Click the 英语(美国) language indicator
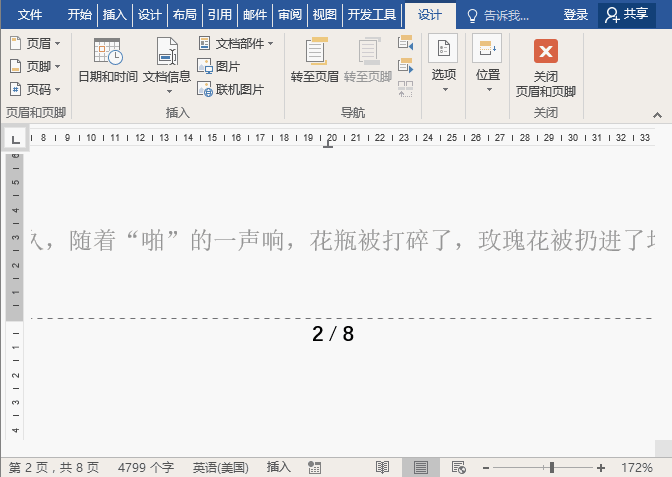 coord(220,467)
